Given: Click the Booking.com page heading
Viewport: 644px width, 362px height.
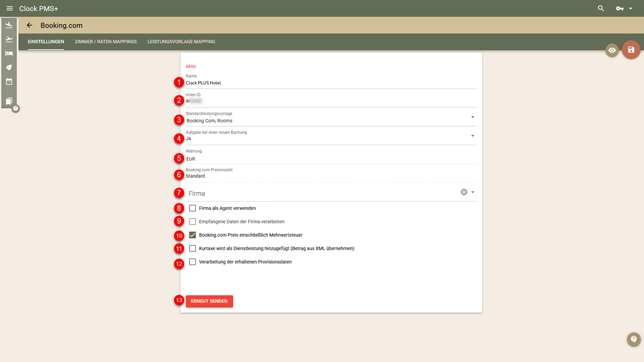Looking at the screenshot, I should point(62,25).
